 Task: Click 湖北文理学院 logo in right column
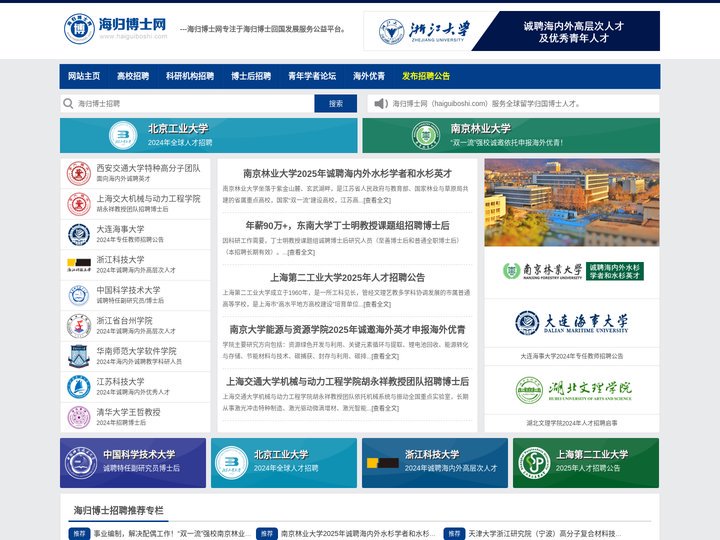[x=573, y=390]
